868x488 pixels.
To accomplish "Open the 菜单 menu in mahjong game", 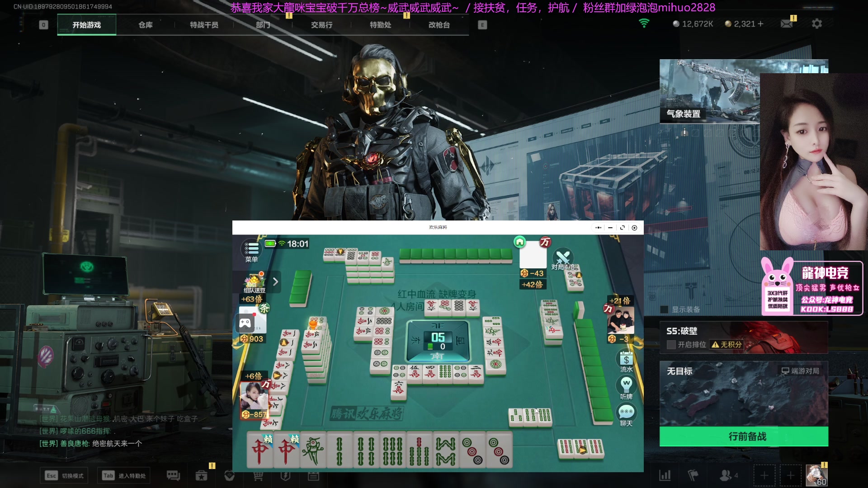I will pos(251,251).
